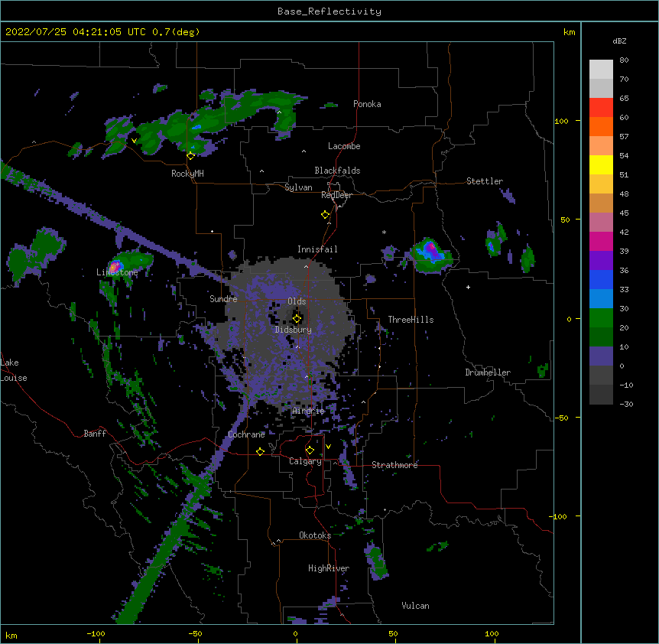The height and width of the screenshot is (644, 659).
Task: Click the Vulcan label
Action: 415,606
